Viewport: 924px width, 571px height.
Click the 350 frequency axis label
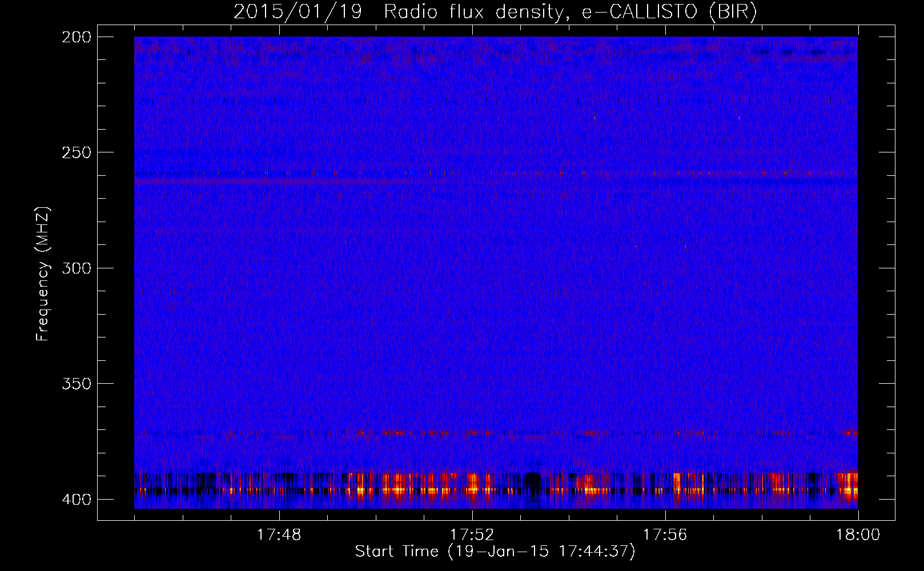76,384
